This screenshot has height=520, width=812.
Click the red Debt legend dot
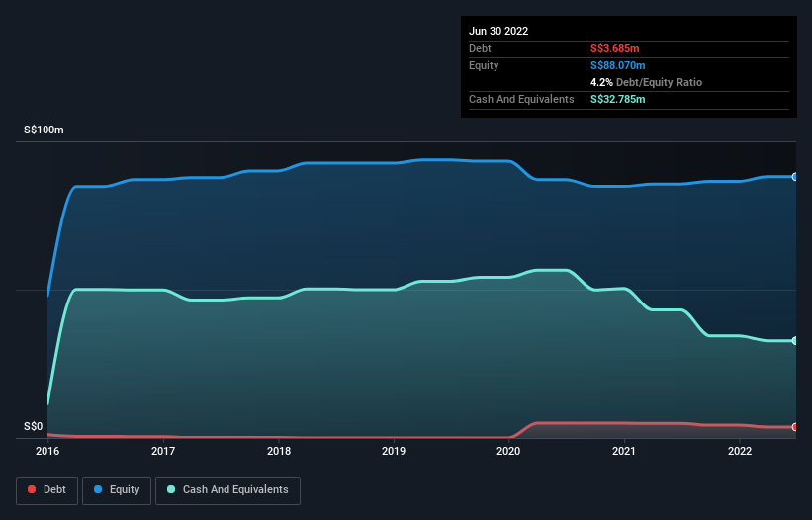click(x=32, y=489)
